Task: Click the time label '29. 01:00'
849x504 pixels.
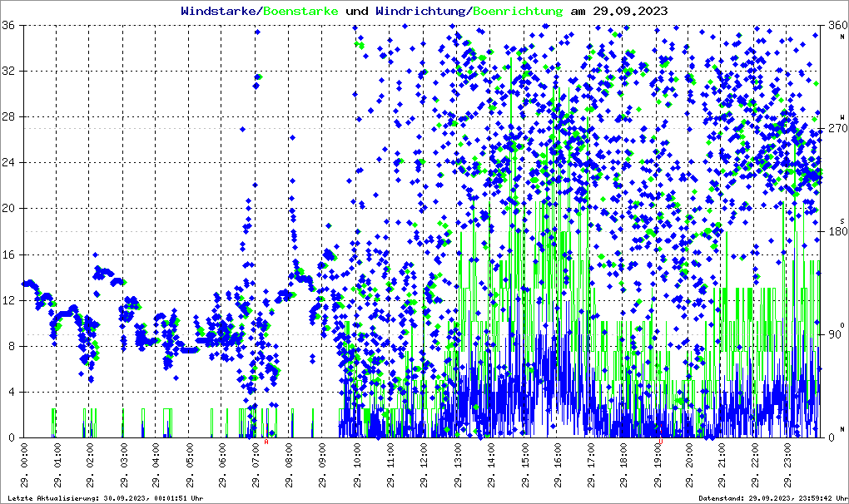Action: [58, 466]
